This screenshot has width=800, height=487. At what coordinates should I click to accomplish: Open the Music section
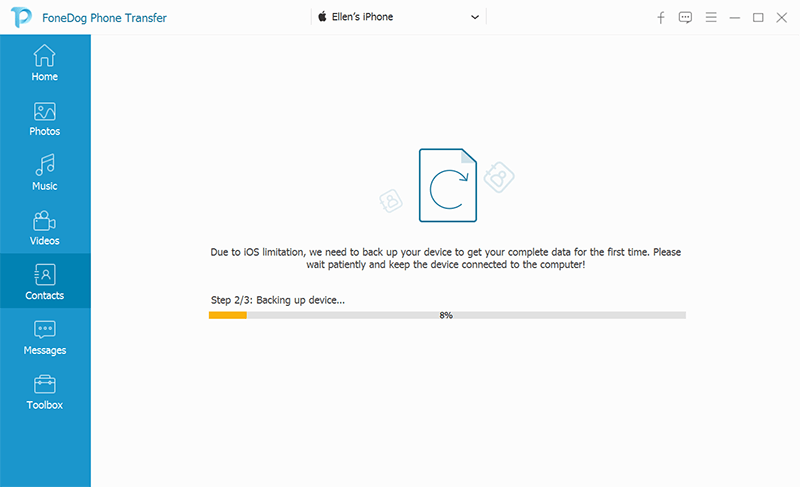coord(45,172)
